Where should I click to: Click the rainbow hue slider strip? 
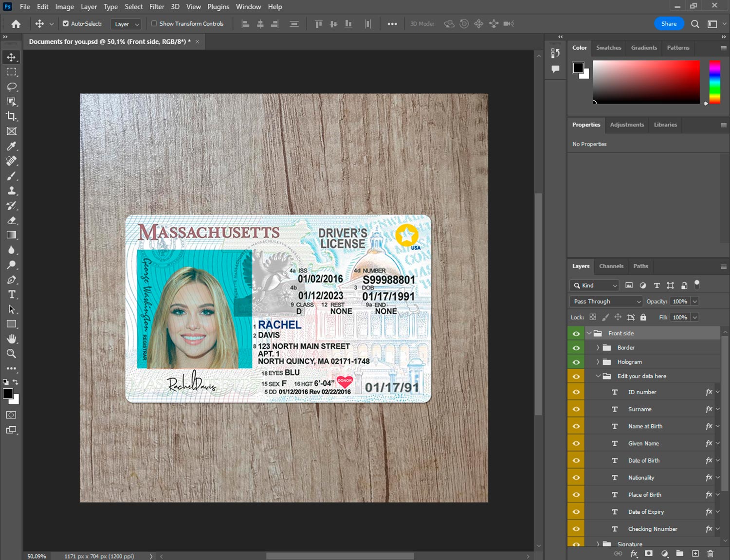pos(714,82)
